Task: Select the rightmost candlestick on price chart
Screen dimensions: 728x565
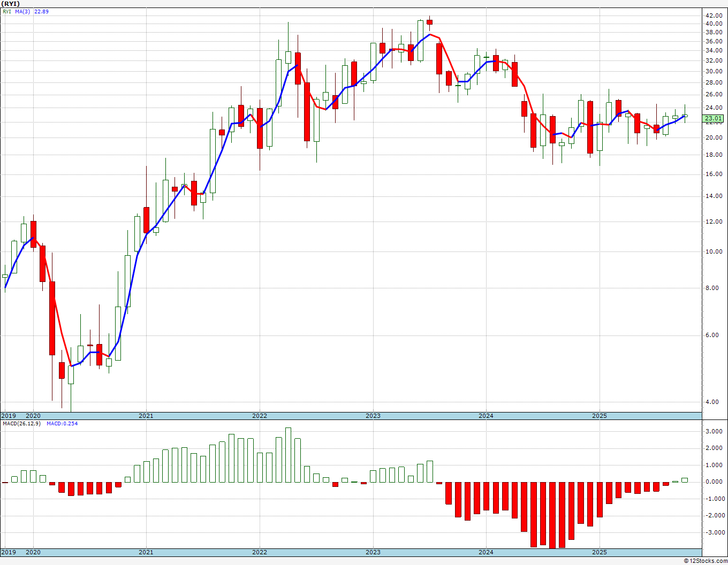Action: tap(685, 116)
